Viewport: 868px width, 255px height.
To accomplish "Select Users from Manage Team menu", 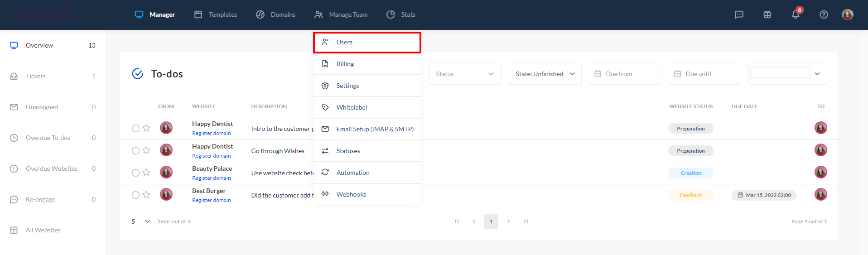I will coord(367,42).
